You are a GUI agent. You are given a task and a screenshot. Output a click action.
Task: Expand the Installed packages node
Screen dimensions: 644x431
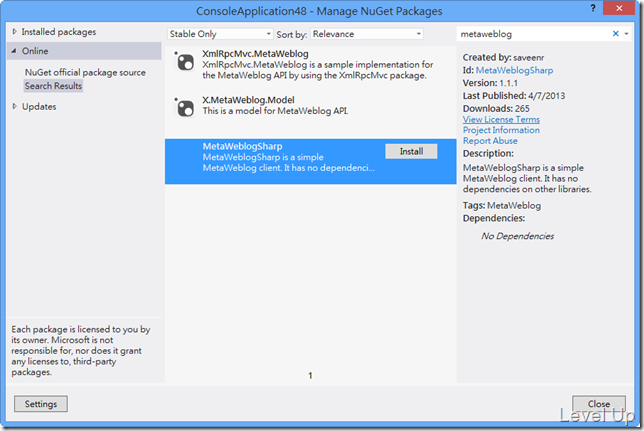[x=15, y=32]
